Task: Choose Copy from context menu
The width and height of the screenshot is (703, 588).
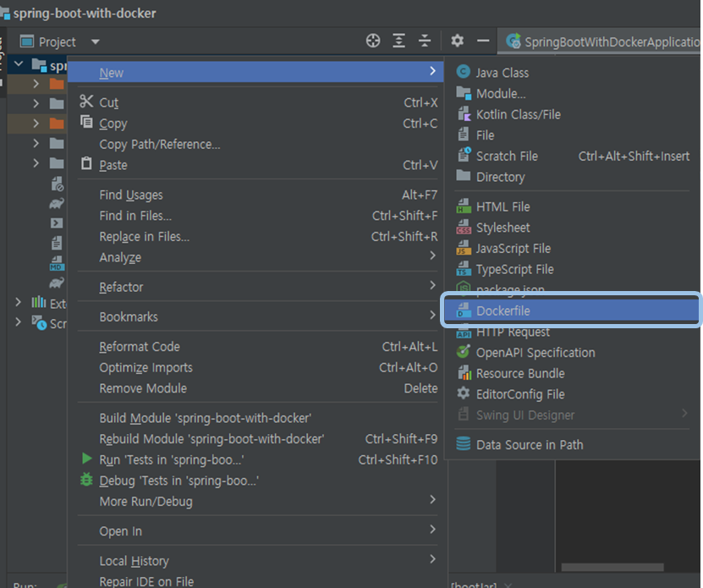Action: point(257,124)
